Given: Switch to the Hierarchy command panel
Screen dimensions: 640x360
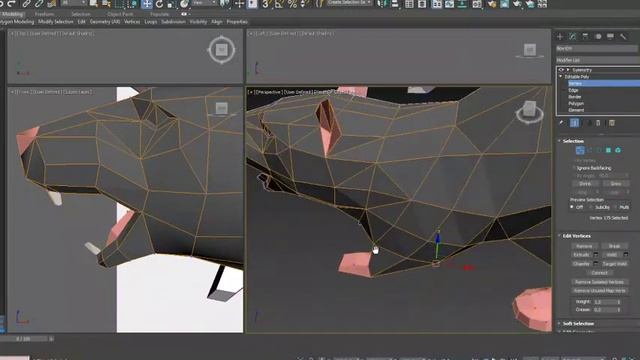Looking at the screenshot, I should coord(585,36).
